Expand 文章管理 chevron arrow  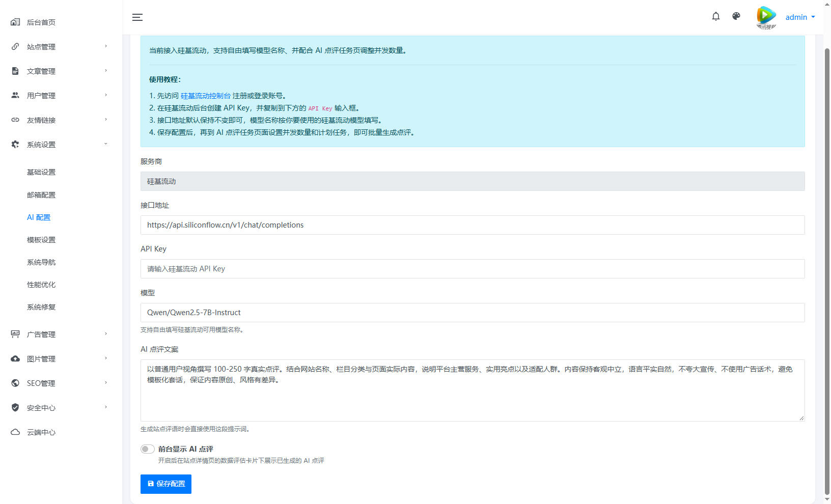pyautogui.click(x=106, y=71)
